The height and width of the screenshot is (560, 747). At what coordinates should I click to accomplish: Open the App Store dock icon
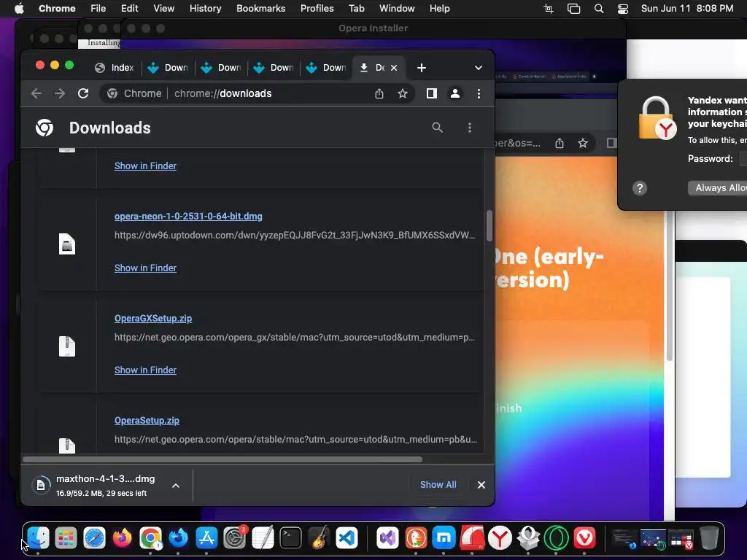206,538
